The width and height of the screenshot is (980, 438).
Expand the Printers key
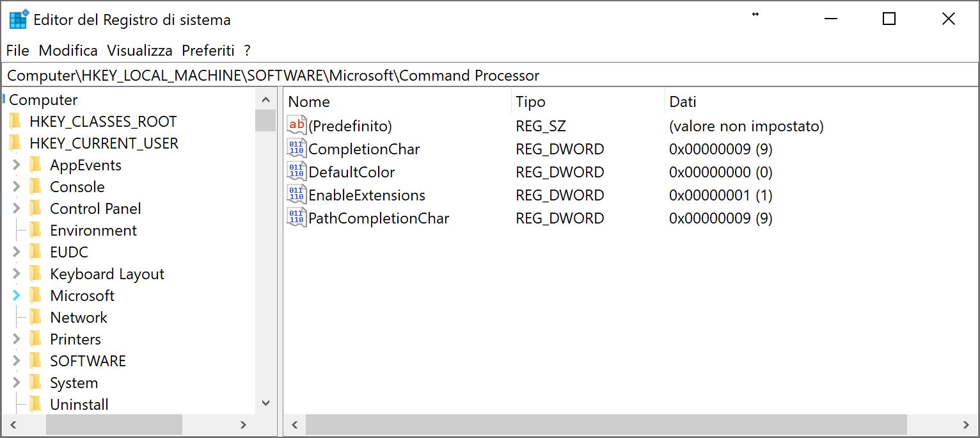tap(17, 339)
